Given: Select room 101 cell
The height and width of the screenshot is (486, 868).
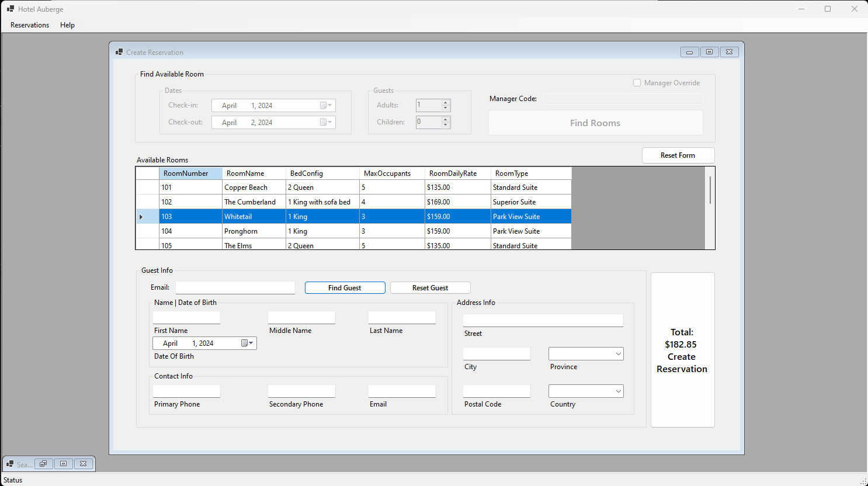Looking at the screenshot, I should 190,188.
